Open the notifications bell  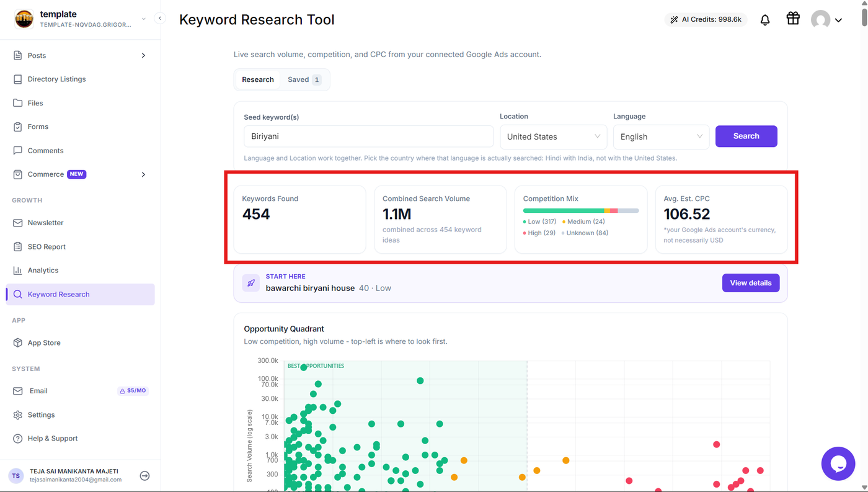coord(765,20)
